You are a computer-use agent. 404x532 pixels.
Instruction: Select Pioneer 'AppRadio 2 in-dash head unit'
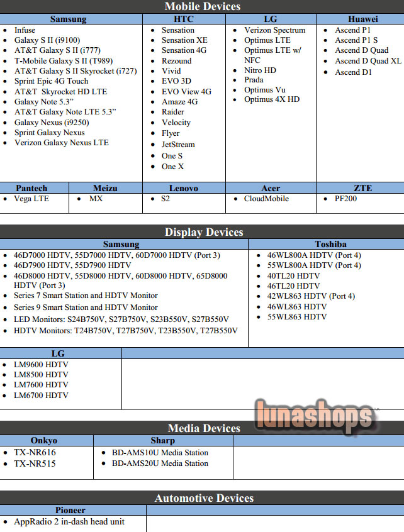pyautogui.click(x=69, y=522)
